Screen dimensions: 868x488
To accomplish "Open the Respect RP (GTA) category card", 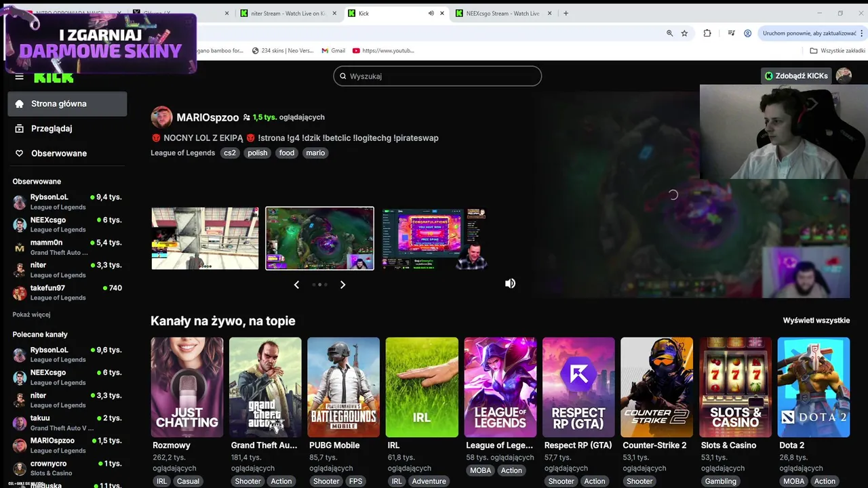I will click(x=578, y=387).
